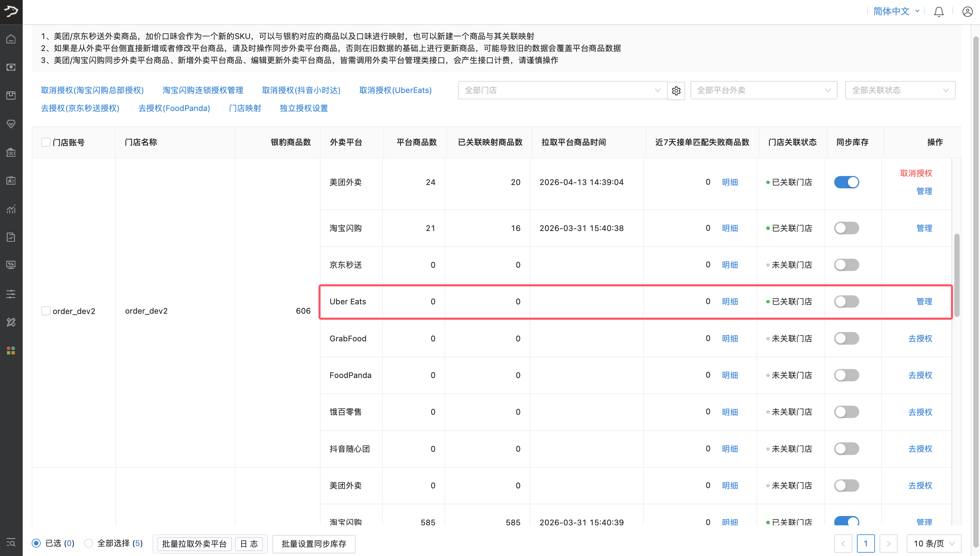This screenshot has height=556, width=980.
Task: Click the gear icon next to store selector
Action: (676, 91)
